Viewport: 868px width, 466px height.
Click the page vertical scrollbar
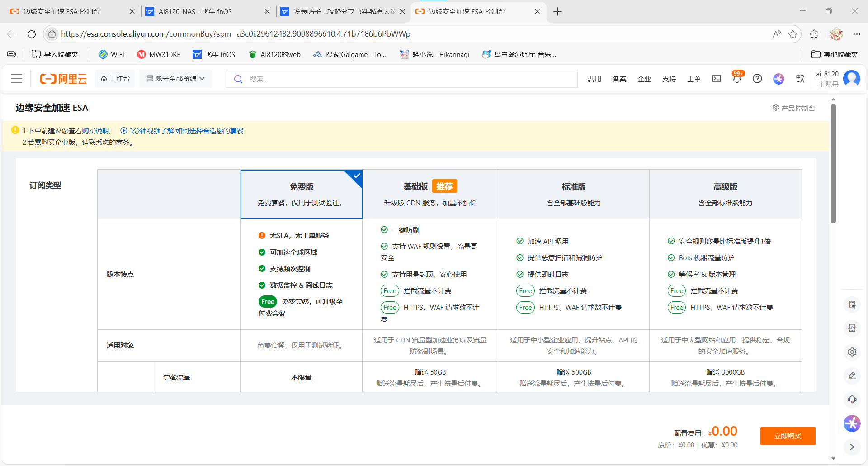[833, 163]
